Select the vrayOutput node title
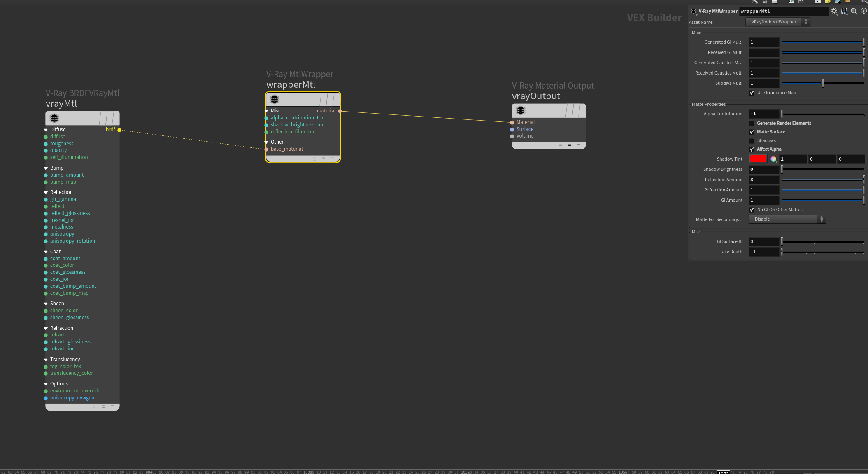Image resolution: width=868 pixels, height=474 pixels. pyautogui.click(x=536, y=96)
